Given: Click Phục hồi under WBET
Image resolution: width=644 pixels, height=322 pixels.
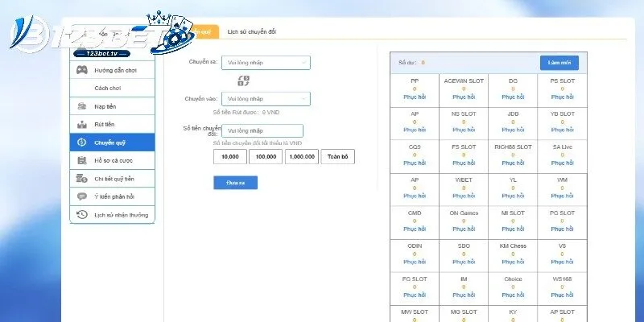Looking at the screenshot, I should click(464, 196).
